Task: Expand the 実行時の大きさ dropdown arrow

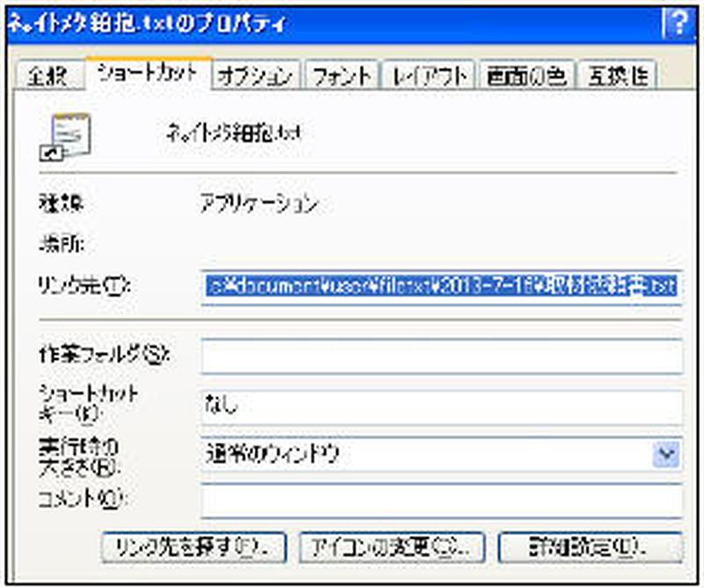Action: (x=667, y=454)
